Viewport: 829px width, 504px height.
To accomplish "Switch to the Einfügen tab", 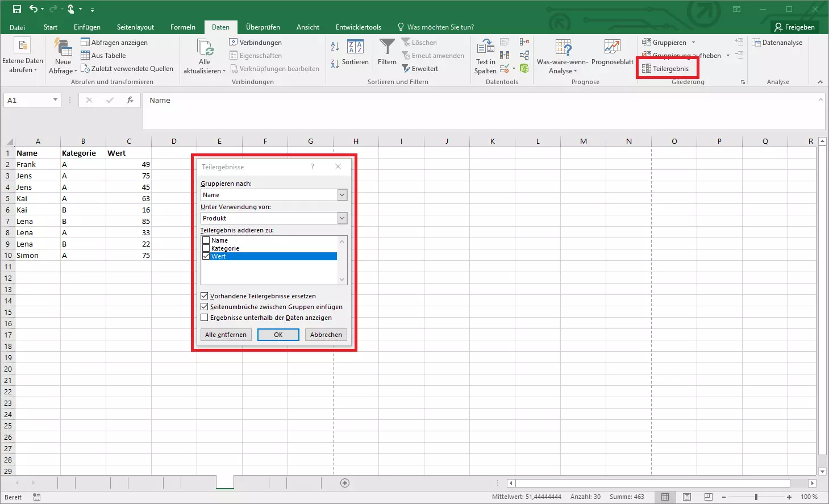I will coord(87,27).
